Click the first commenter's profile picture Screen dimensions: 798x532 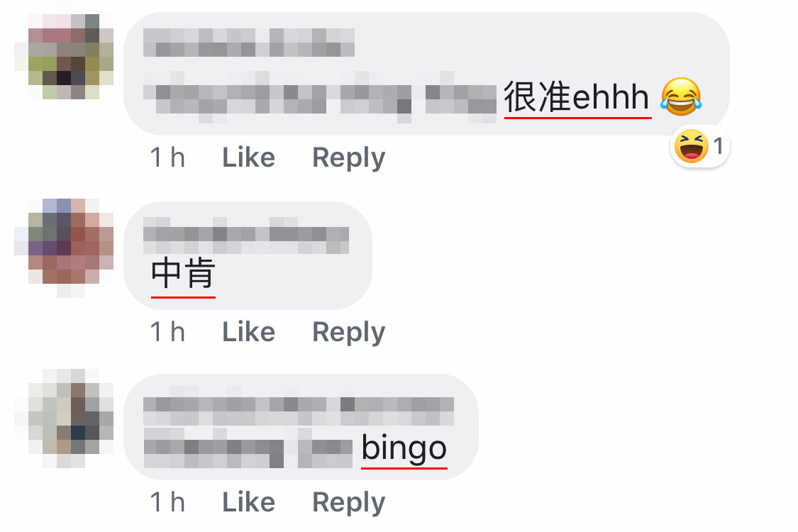tap(64, 57)
